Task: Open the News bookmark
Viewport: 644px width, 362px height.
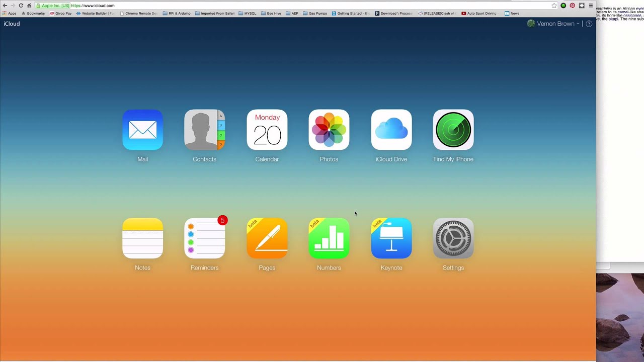Action: click(x=512, y=14)
